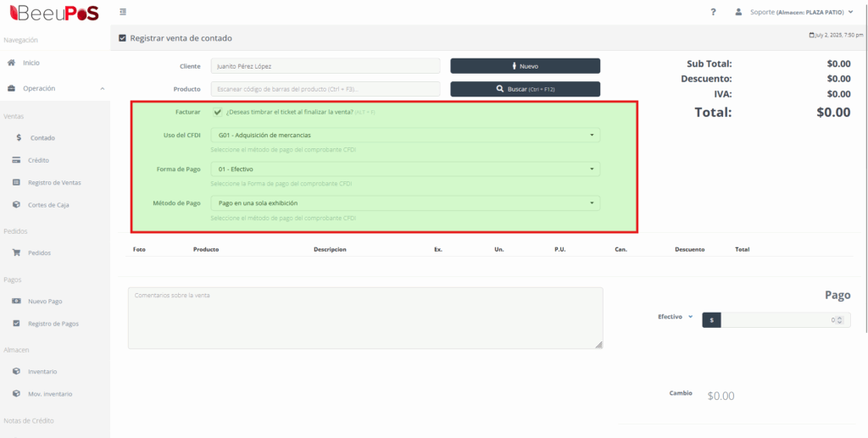The image size is (868, 438).
Task: Collapse the Operación menu chevron
Action: point(103,88)
